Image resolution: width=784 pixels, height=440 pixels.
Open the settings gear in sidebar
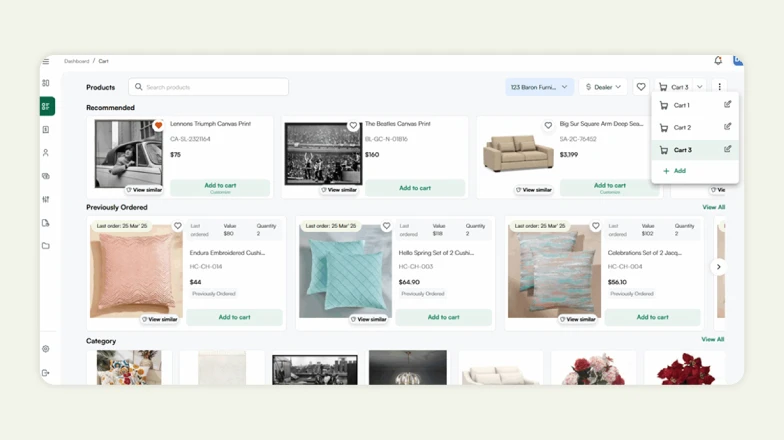pos(46,349)
